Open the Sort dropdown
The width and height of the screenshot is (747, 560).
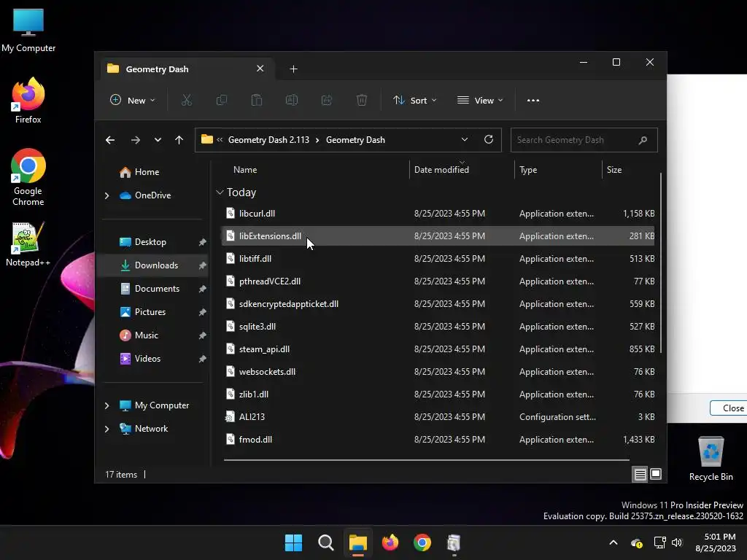pyautogui.click(x=414, y=101)
